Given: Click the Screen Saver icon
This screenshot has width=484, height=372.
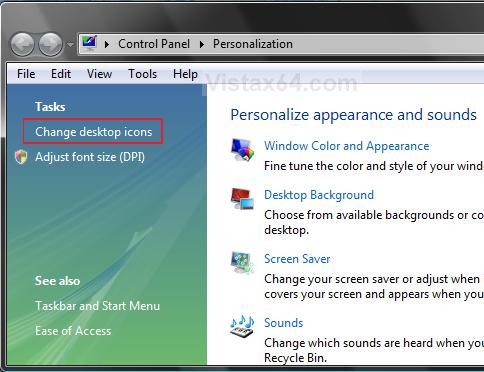Looking at the screenshot, I should pyautogui.click(x=242, y=262).
